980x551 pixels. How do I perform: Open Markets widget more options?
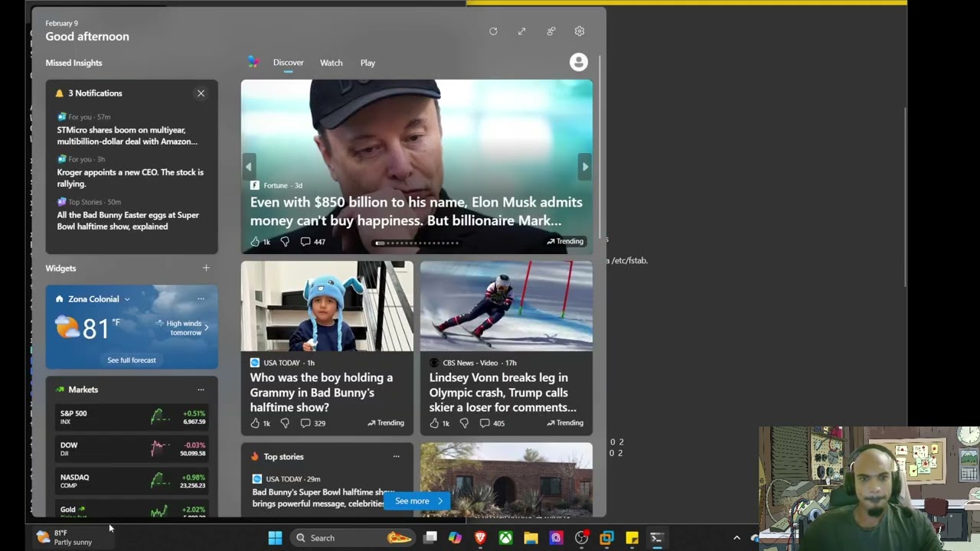(x=201, y=390)
